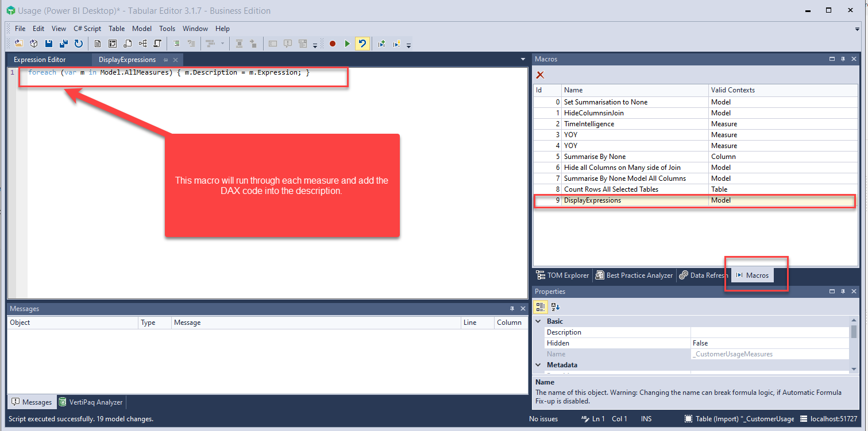Click the Save as macro icon with green plus
The image size is (868, 431).
[381, 44]
